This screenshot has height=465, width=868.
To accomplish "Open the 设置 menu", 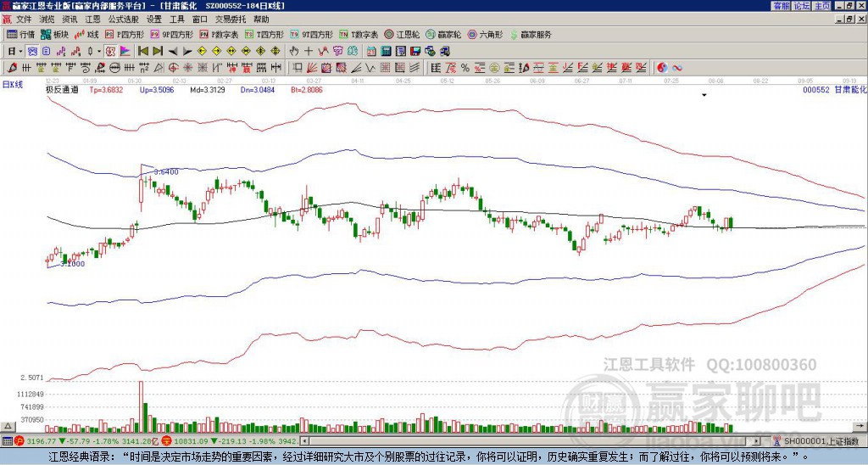I will (x=154, y=20).
